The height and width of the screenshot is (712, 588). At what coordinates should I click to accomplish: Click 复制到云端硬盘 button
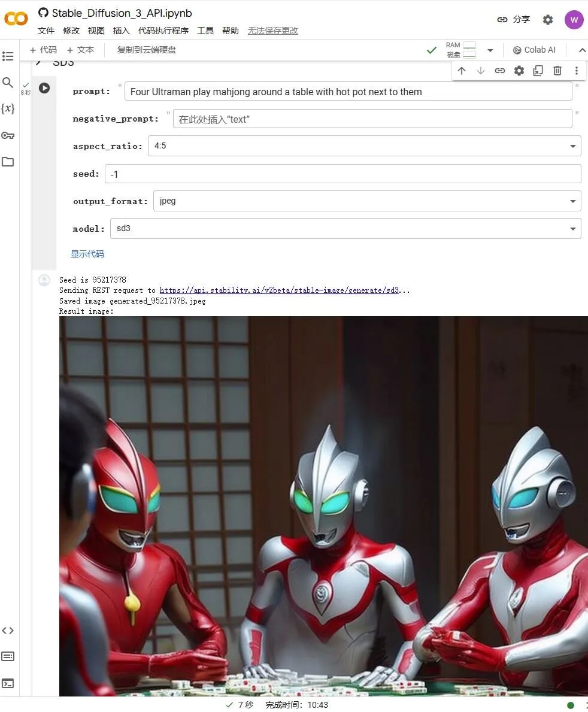tap(146, 50)
